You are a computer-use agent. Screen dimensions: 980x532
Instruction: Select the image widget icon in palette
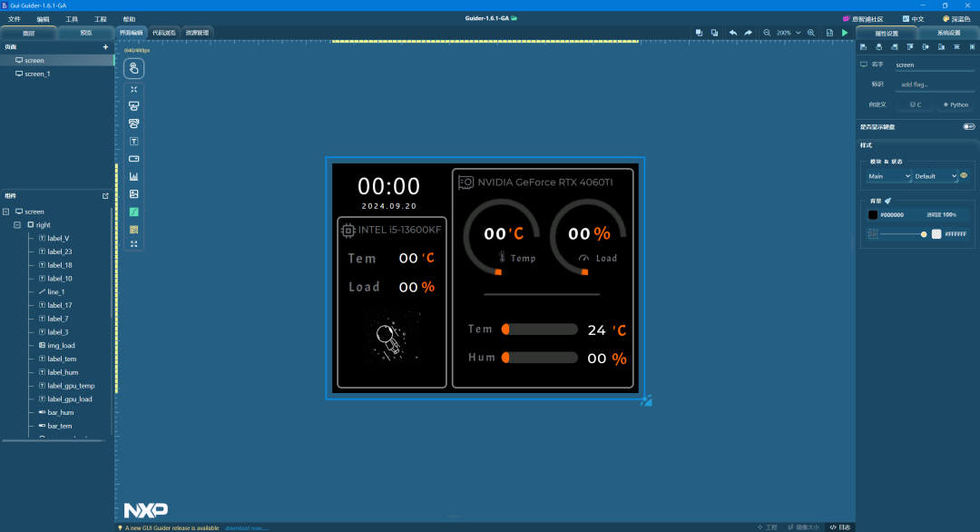tap(134, 194)
